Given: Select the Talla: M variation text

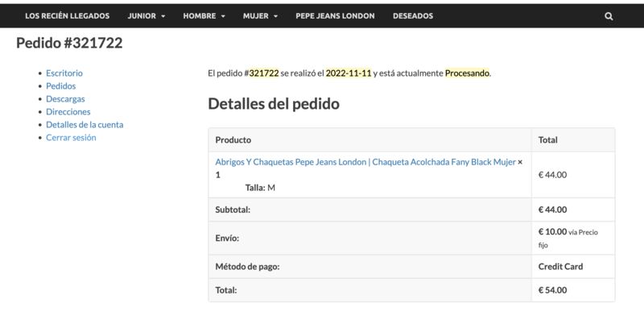Looking at the screenshot, I should tap(260, 188).
